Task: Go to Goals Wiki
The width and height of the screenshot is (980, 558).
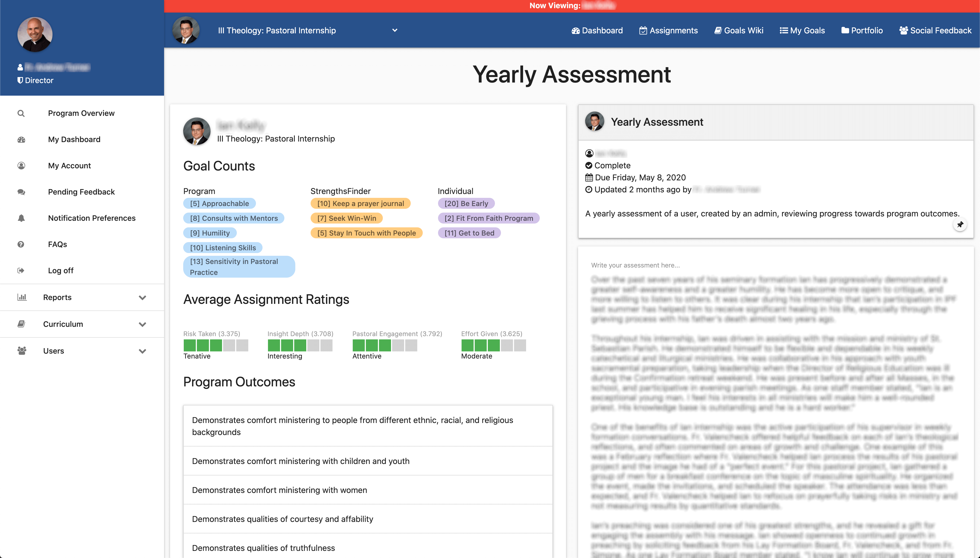Action: pyautogui.click(x=739, y=31)
